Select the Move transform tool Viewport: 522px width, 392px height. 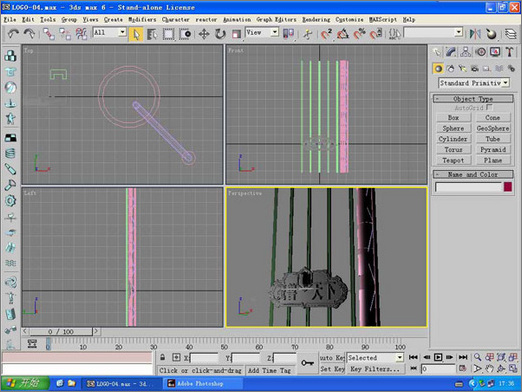click(204, 34)
